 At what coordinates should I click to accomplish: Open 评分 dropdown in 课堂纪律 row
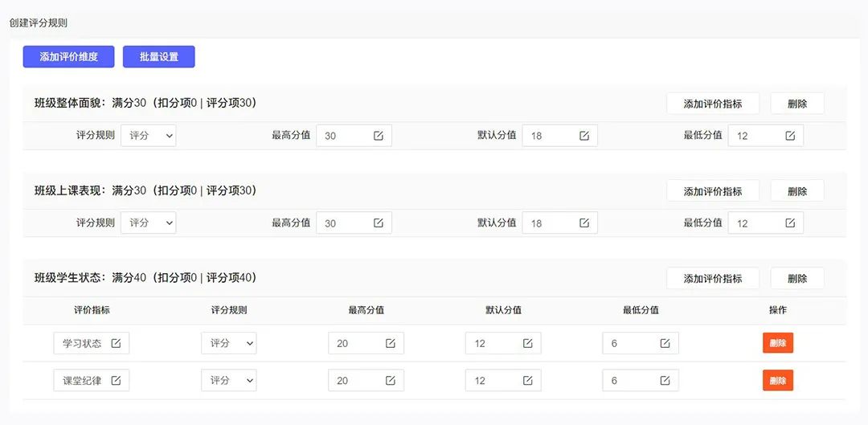tap(228, 381)
